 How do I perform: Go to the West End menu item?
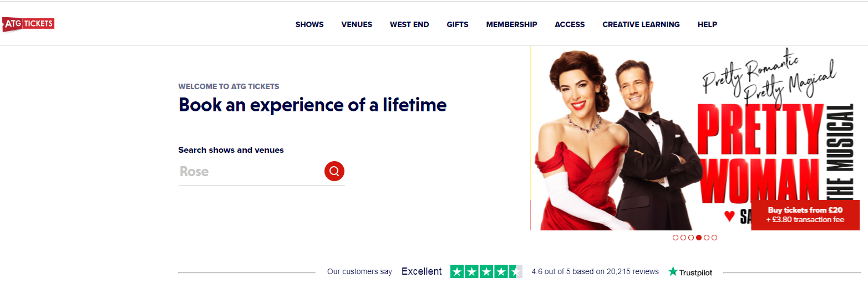(409, 24)
